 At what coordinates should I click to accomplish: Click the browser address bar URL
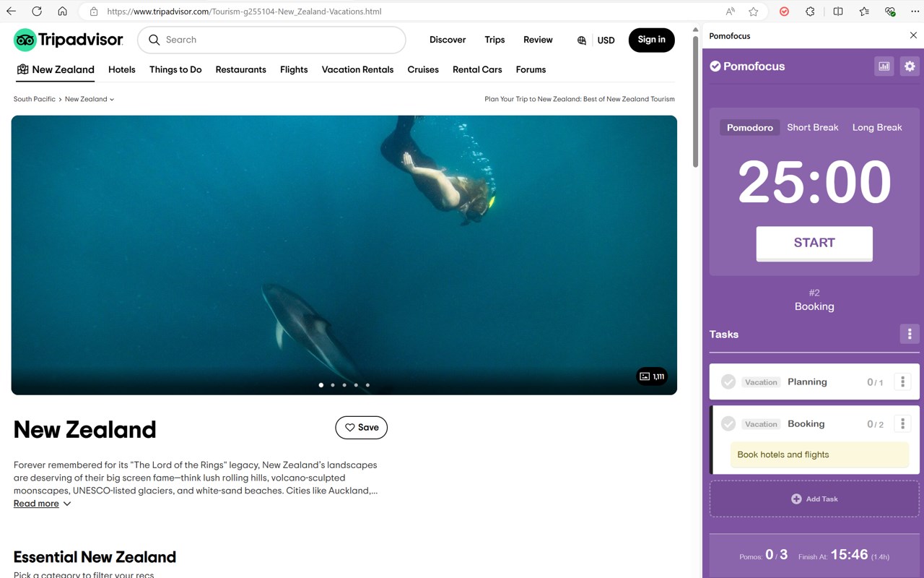pos(244,12)
